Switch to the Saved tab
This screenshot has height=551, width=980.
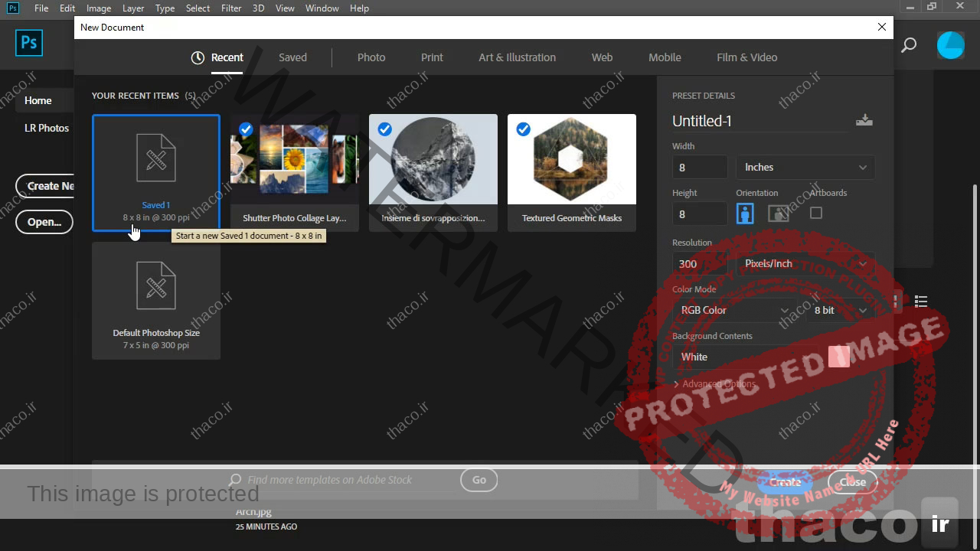tap(292, 57)
